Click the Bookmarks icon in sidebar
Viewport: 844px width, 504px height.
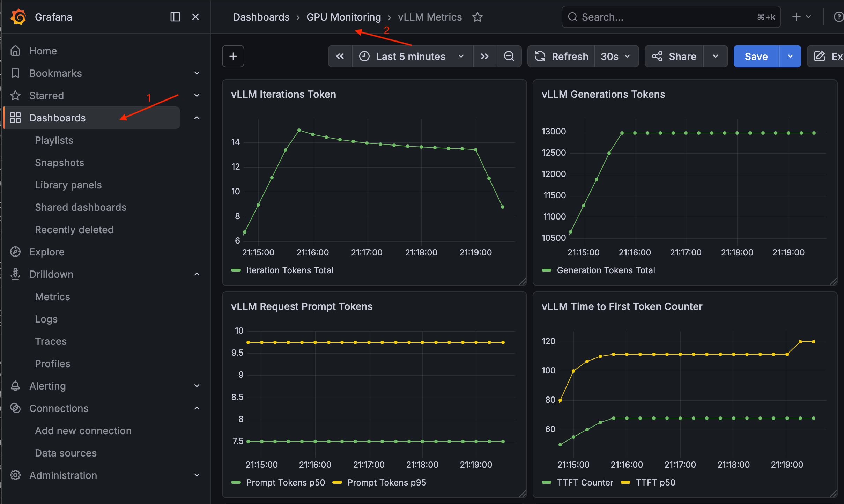pyautogui.click(x=15, y=73)
